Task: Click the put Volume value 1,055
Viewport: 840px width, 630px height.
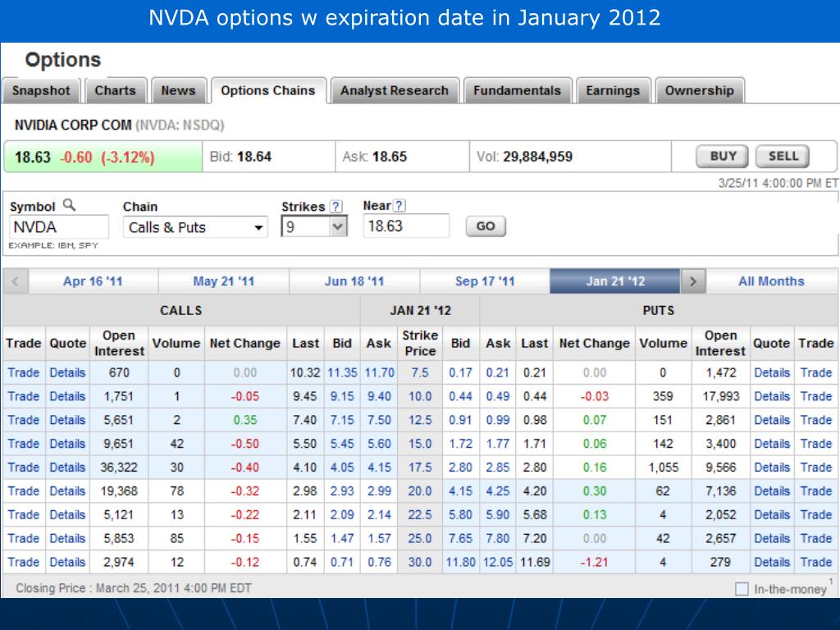Action: [663, 467]
